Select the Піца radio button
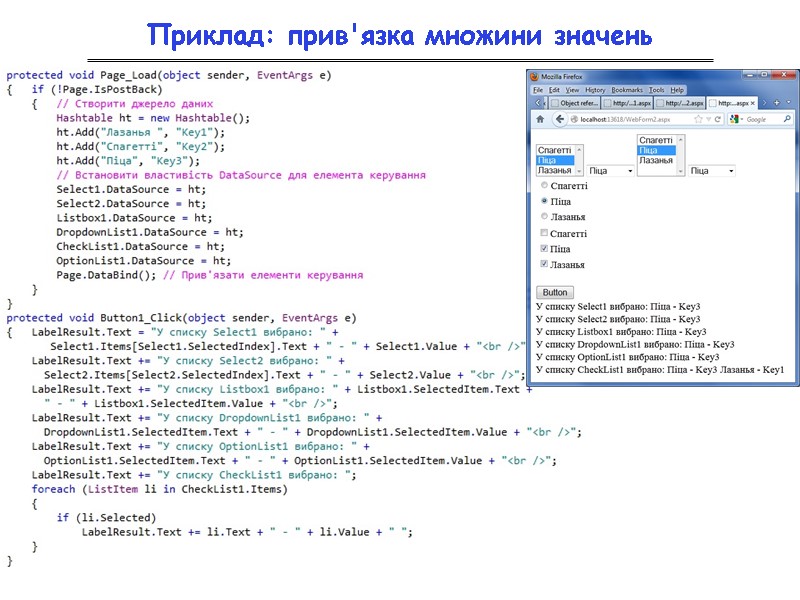Screen dimensions: 800x600 (x=544, y=201)
